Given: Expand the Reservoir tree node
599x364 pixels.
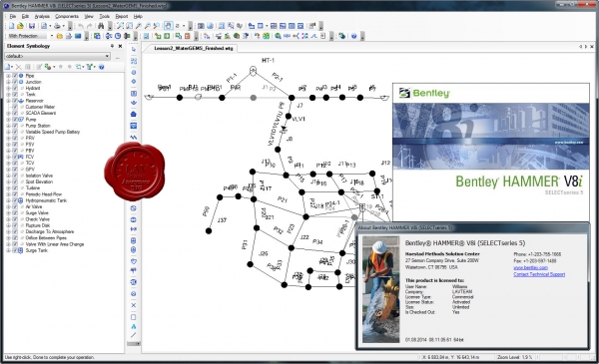Looking at the screenshot, I should 8,101.
